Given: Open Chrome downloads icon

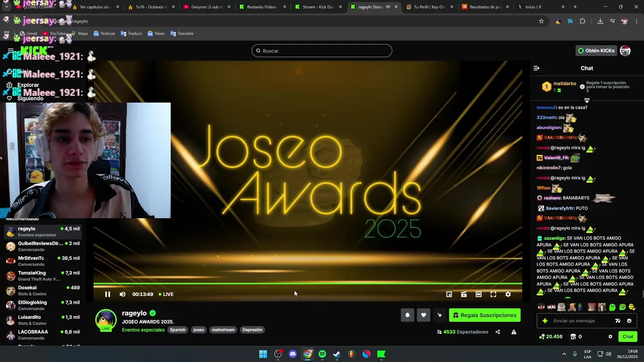Looking at the screenshot, I should (x=600, y=21).
